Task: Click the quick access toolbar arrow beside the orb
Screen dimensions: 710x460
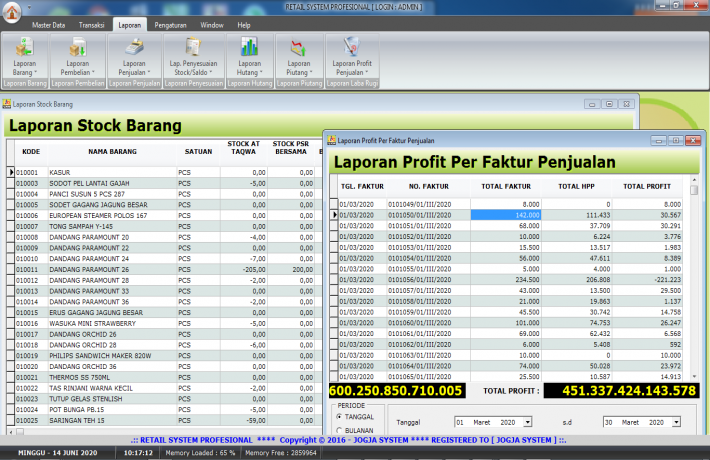Action: click(29, 7)
